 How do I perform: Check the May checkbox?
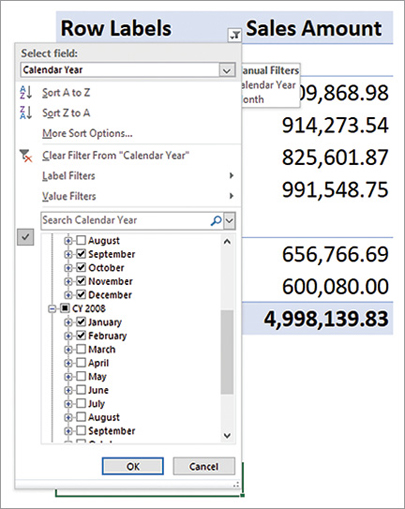point(81,376)
